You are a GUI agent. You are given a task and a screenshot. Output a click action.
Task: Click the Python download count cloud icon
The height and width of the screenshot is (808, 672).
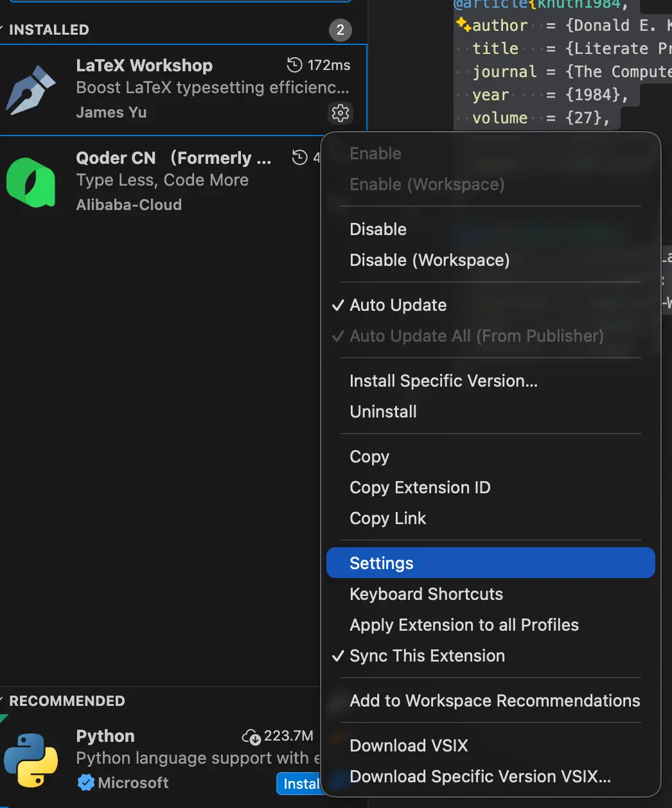pos(251,736)
